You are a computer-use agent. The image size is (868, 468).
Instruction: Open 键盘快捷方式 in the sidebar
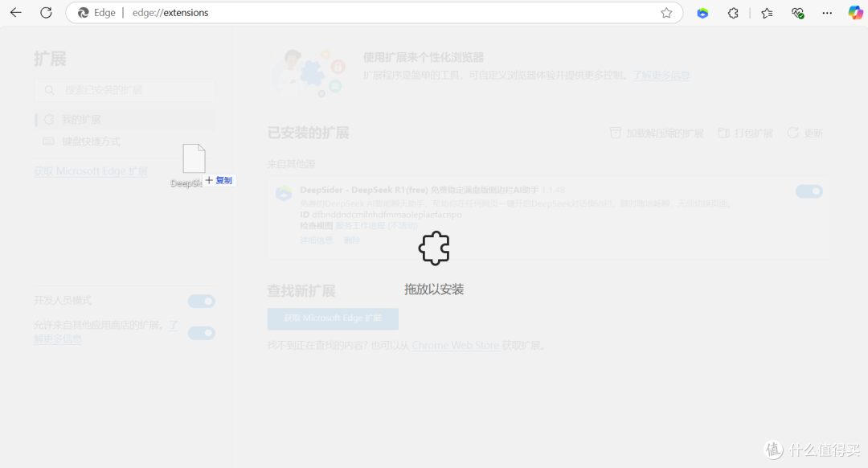click(91, 142)
